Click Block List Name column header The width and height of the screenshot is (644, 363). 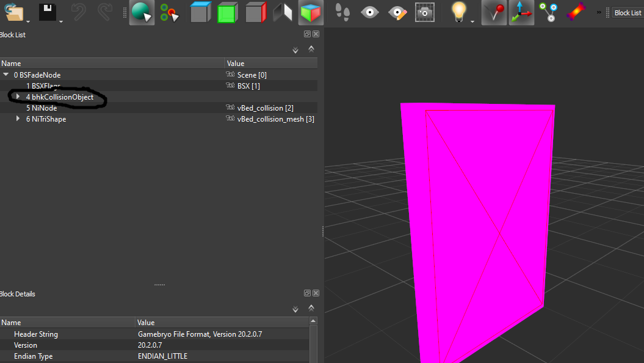point(112,64)
